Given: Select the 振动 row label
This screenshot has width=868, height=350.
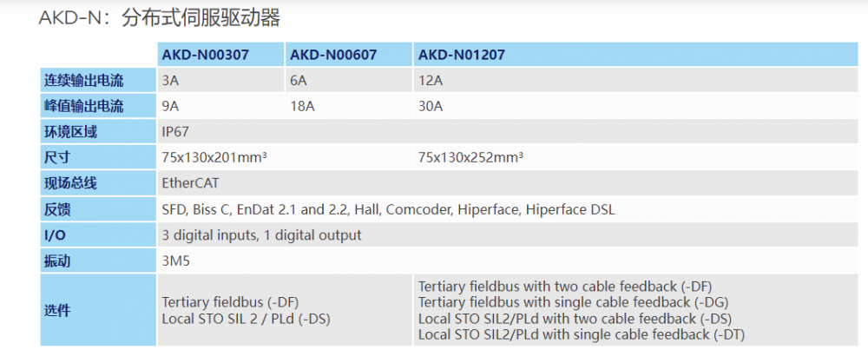Looking at the screenshot, I should tap(57, 261).
